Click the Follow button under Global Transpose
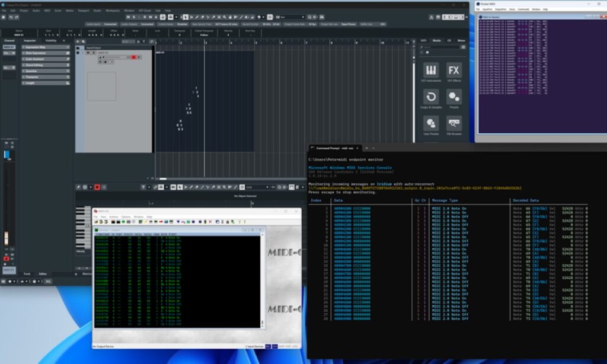607x364 pixels. (x=204, y=34)
